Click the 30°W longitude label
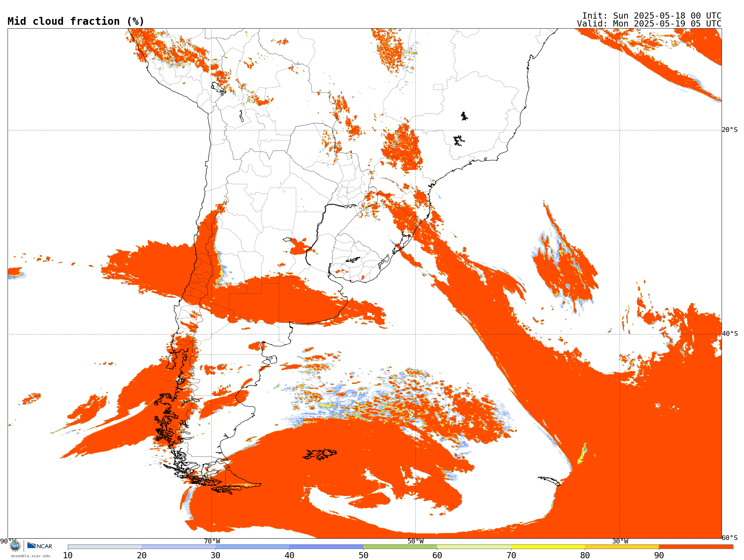This screenshot has height=560, width=744. click(620, 541)
